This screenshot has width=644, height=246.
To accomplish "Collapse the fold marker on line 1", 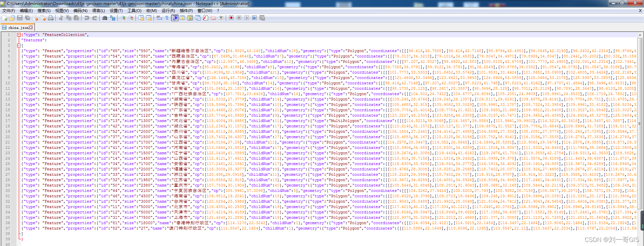I will click(19, 35).
